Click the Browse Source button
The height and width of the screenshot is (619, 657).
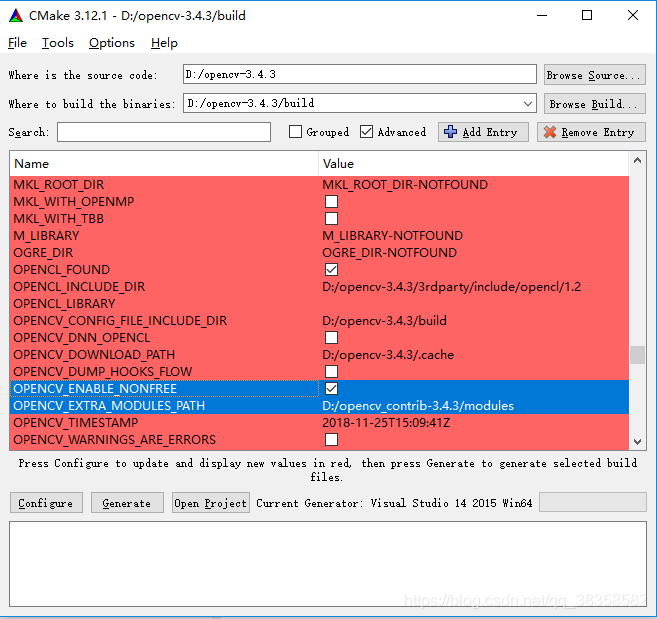coord(595,75)
